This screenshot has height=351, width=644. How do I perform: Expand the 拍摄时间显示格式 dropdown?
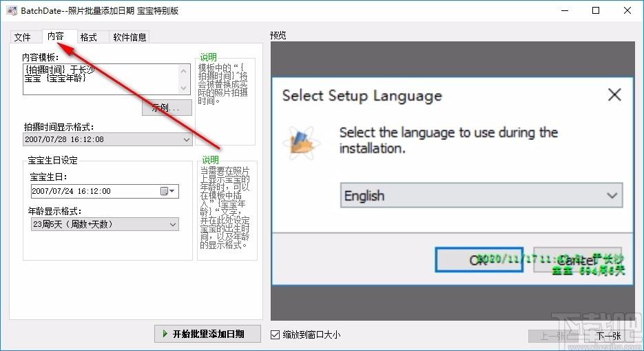point(187,139)
